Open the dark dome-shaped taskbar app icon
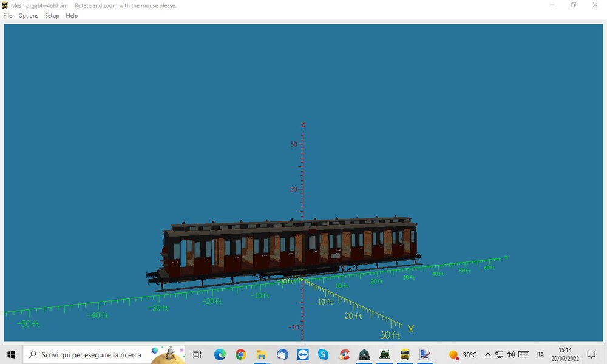This screenshot has width=607, height=364. click(x=364, y=354)
